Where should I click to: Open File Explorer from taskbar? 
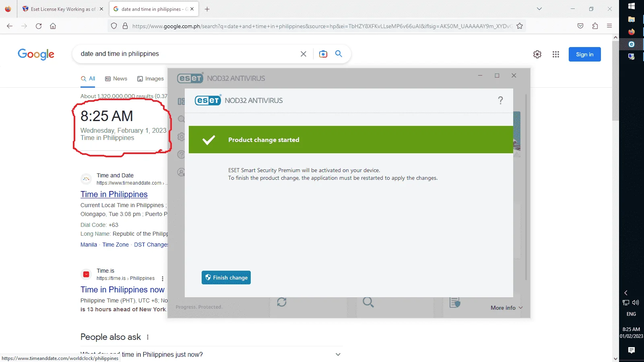[x=632, y=19]
